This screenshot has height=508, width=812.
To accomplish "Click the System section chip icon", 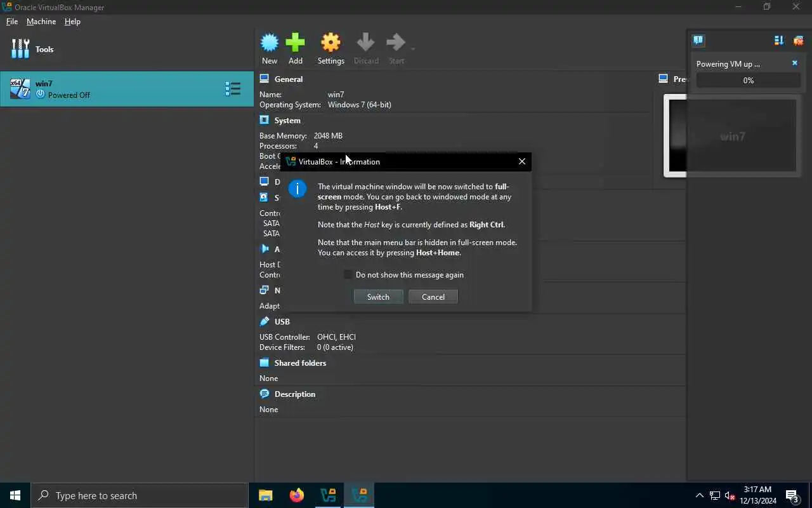I will coord(265,120).
